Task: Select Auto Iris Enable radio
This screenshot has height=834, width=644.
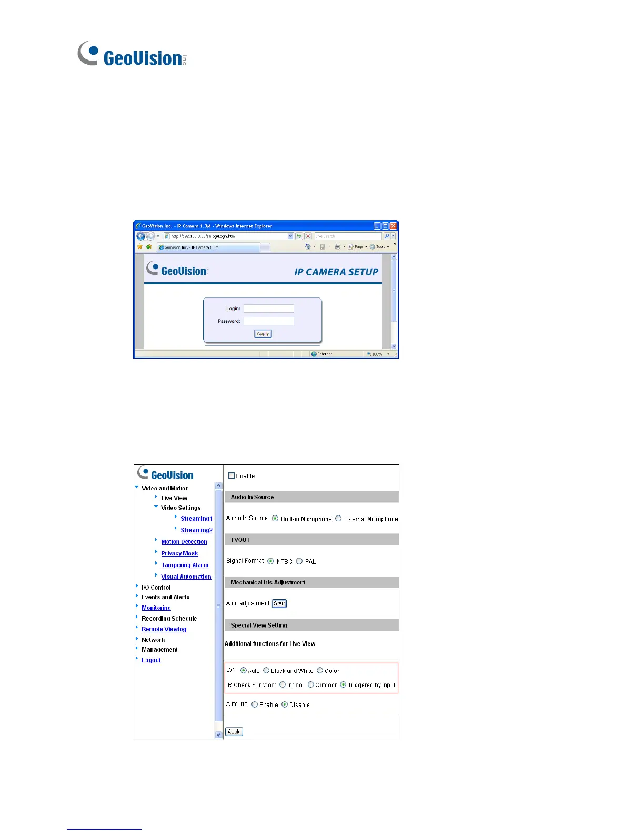Action: (255, 704)
